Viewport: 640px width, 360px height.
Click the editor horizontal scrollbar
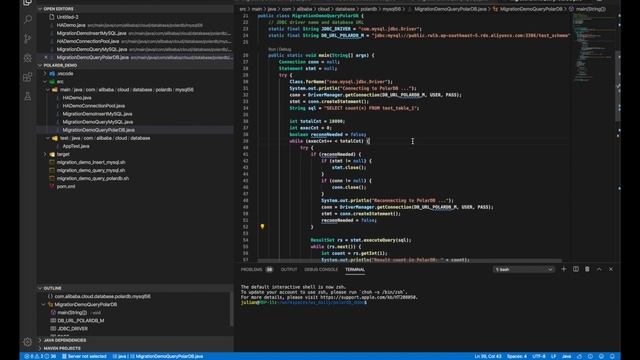[x=409, y=261]
